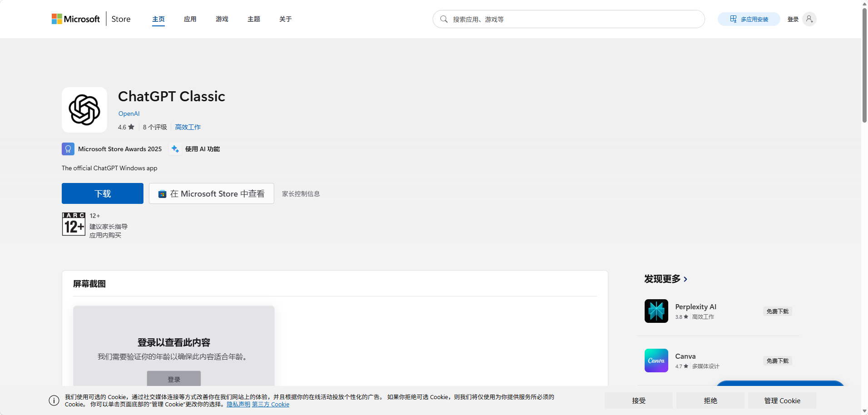Click the 4.6 star rating
This screenshot has height=415, width=868.
(x=126, y=127)
